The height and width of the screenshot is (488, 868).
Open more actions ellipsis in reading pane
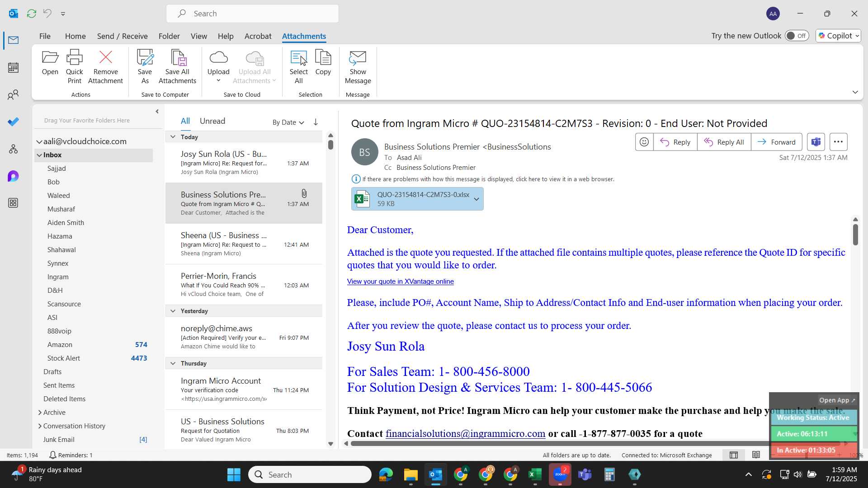838,142
